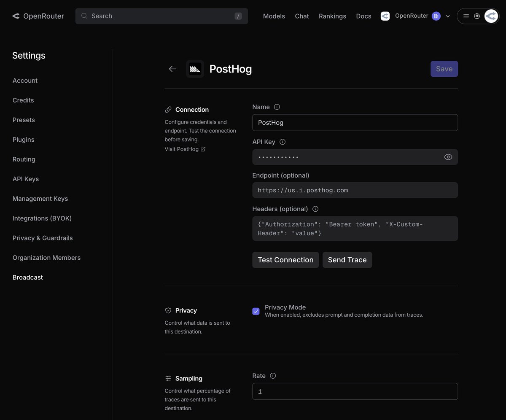Click the API Key input field
The image size is (506, 420).
(x=355, y=157)
